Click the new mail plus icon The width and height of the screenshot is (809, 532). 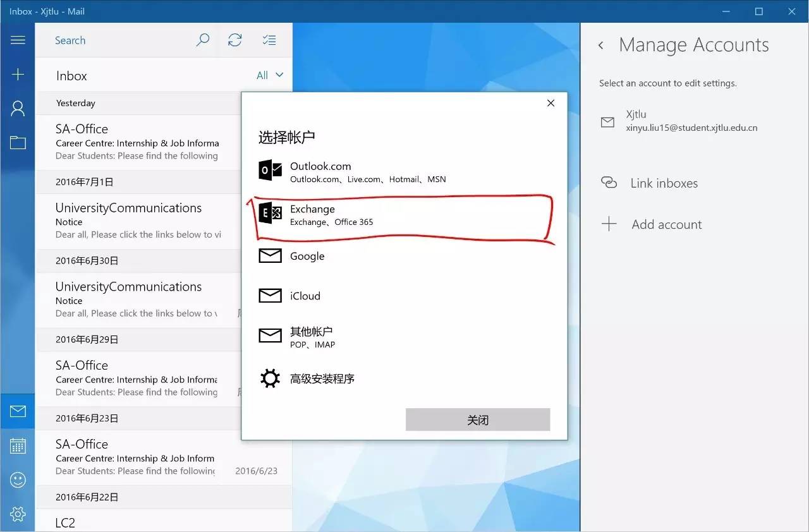coord(18,75)
